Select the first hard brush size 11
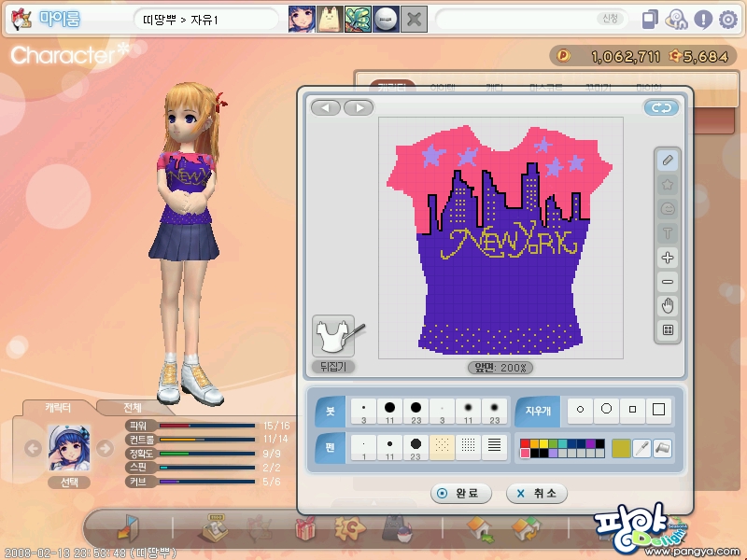 coord(389,411)
